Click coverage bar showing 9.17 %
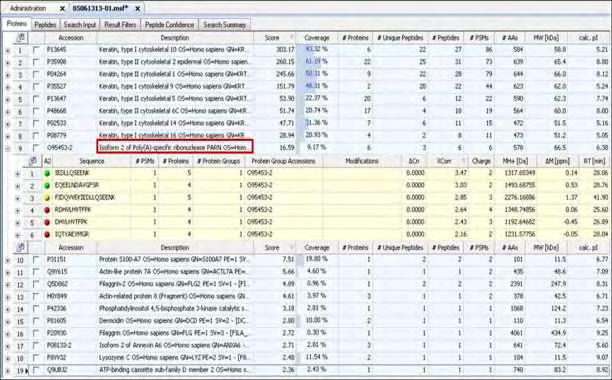Viewport: 612px width, 380px height. point(317,147)
